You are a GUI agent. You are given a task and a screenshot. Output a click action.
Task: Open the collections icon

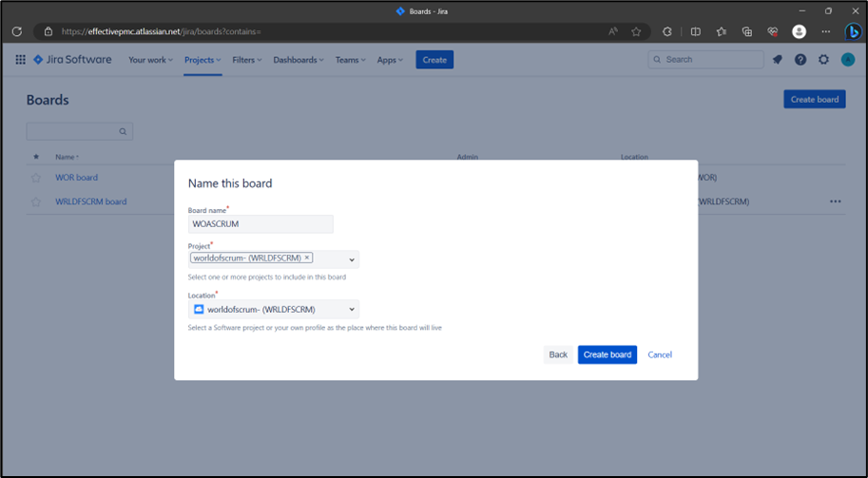click(x=746, y=31)
